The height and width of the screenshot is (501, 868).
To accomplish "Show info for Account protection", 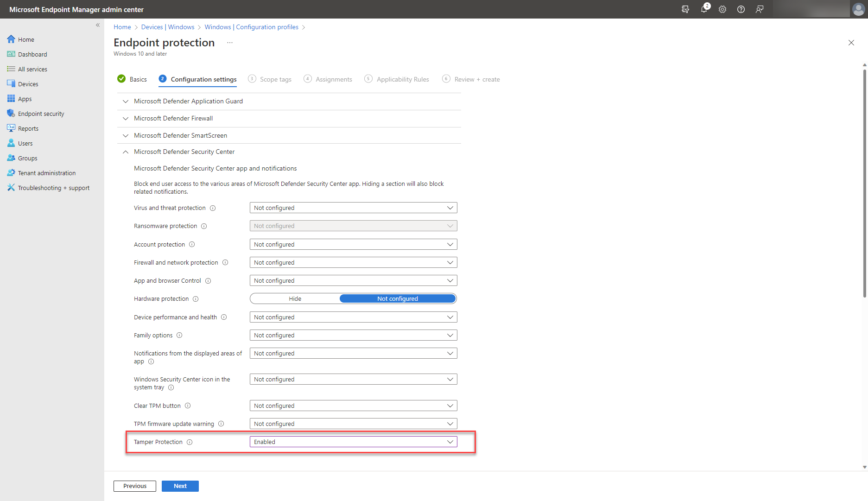I will click(x=192, y=244).
